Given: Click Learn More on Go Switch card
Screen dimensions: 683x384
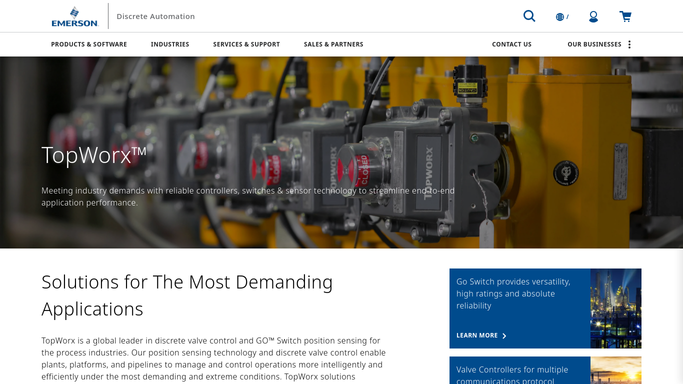Looking at the screenshot, I should pos(477,335).
